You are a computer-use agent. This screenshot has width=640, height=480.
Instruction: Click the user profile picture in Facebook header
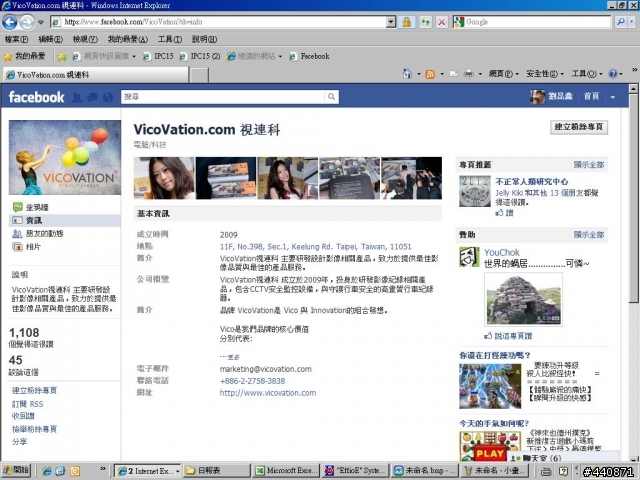point(537,97)
